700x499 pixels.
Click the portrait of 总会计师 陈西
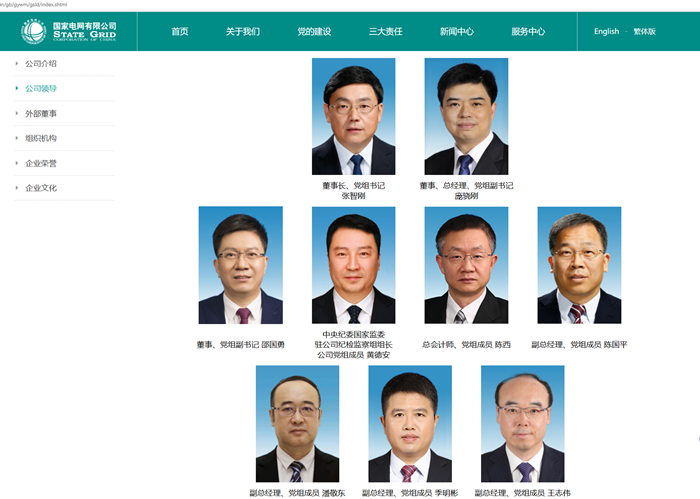(x=466, y=265)
